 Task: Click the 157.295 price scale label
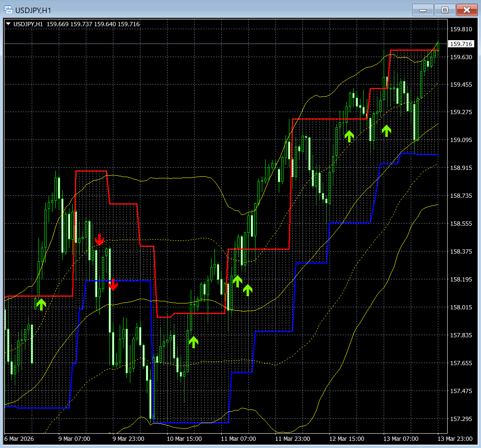(x=461, y=418)
